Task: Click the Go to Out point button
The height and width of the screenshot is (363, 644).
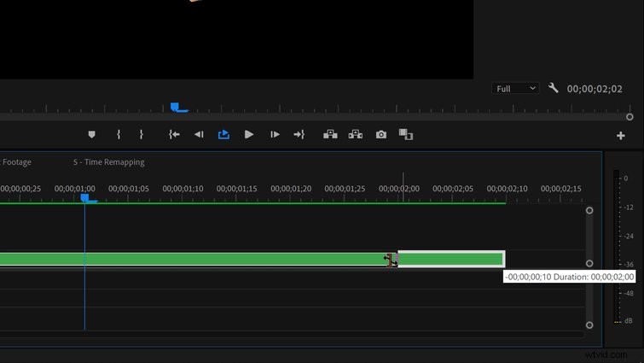Action: click(x=299, y=134)
